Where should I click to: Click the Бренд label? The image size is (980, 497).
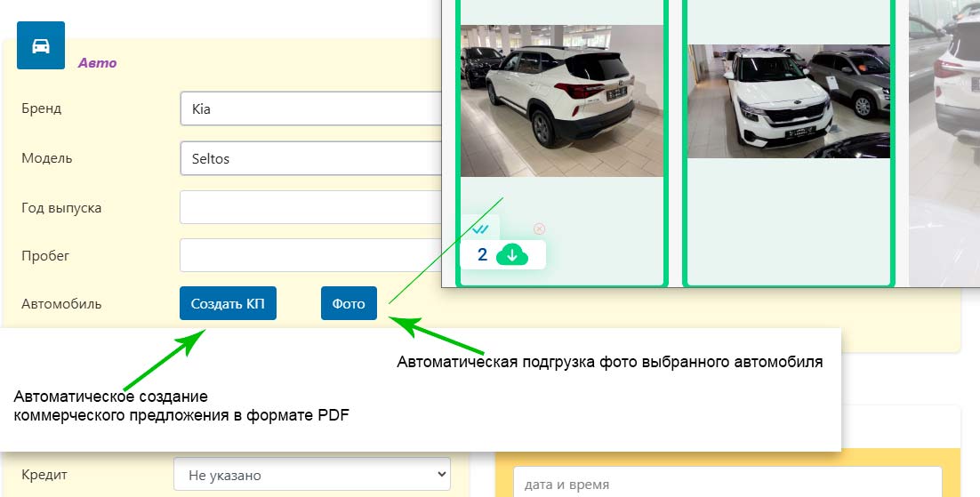click(41, 108)
